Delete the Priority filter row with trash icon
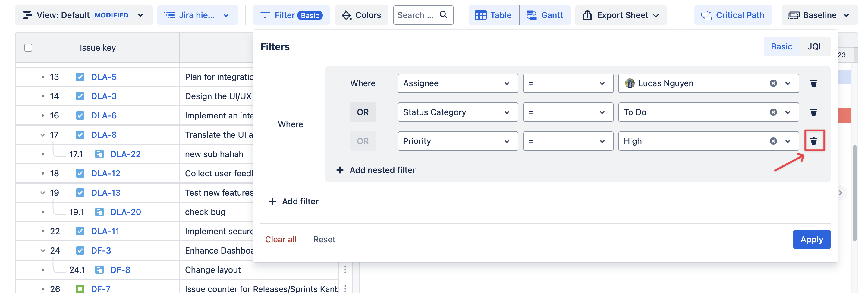This screenshot has height=293, width=868. click(x=813, y=141)
